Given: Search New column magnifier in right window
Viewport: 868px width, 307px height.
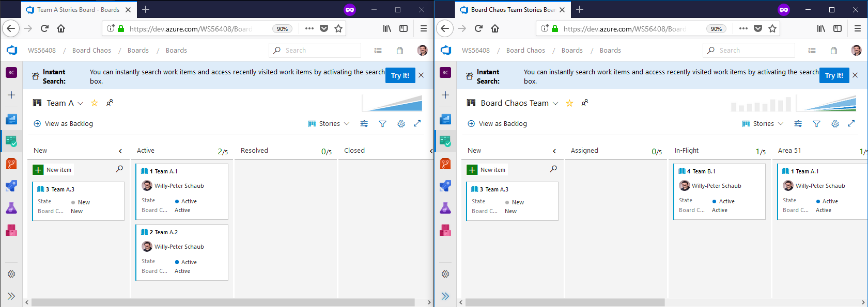Looking at the screenshot, I should tap(553, 169).
